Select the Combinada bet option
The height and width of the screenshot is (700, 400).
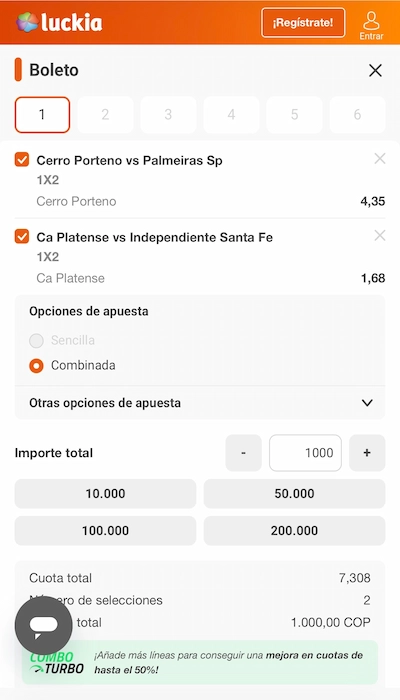(x=36, y=366)
